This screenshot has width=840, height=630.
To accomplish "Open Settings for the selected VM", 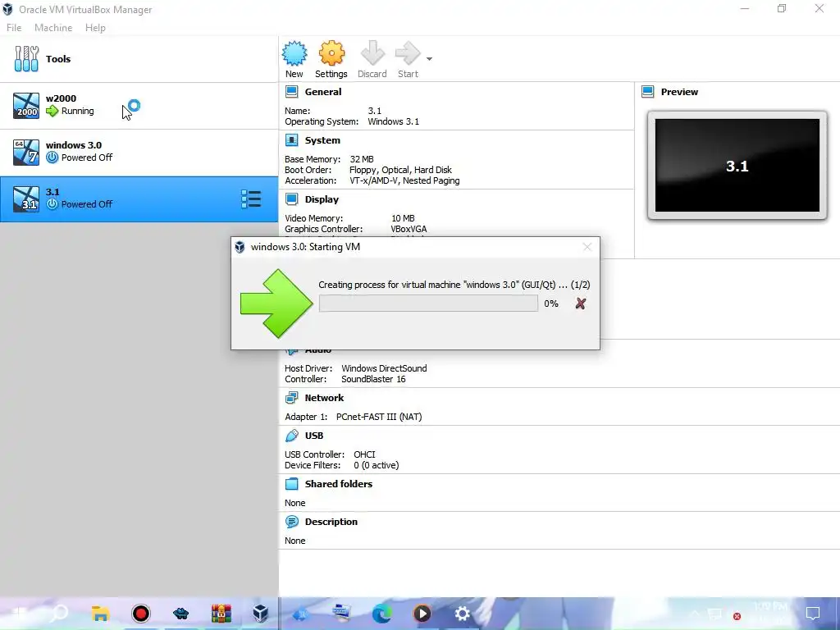I will click(x=331, y=59).
